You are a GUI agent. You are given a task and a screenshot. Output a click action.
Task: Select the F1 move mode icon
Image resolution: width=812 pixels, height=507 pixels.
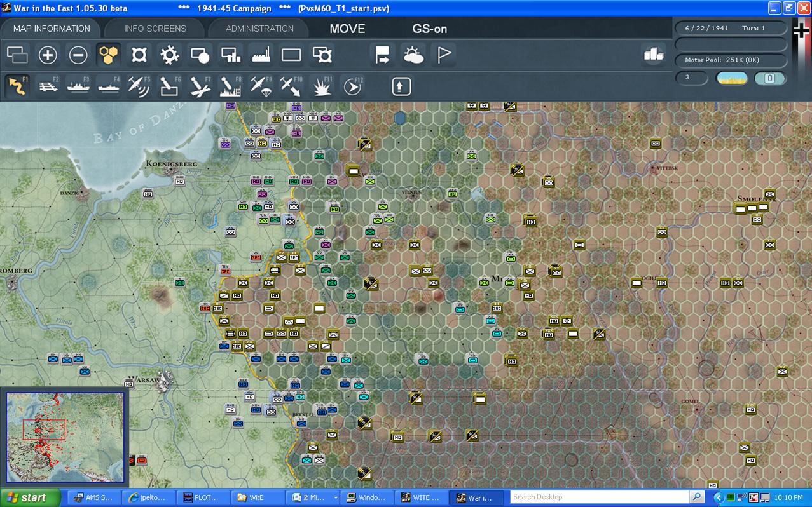point(17,86)
